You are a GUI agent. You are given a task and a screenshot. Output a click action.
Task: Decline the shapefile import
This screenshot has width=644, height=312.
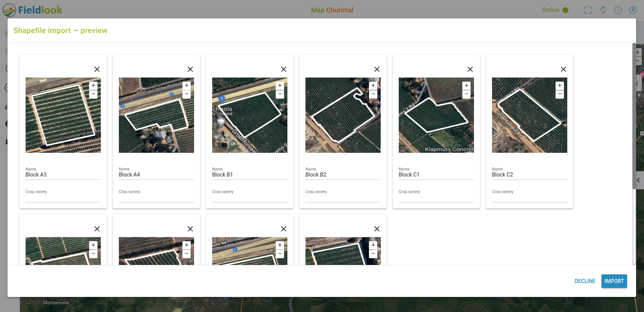[x=585, y=281]
